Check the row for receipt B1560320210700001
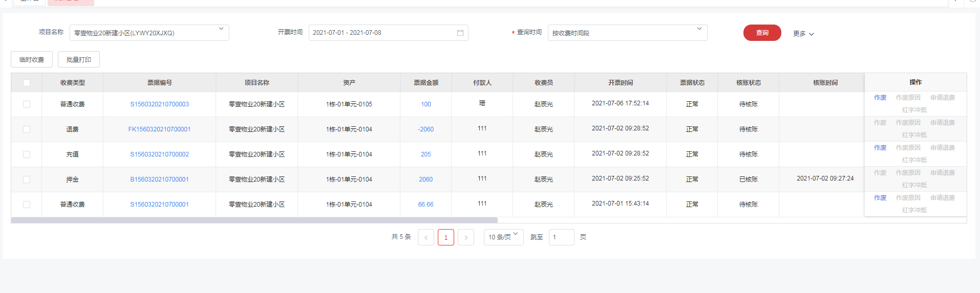980x293 pixels. click(x=27, y=179)
